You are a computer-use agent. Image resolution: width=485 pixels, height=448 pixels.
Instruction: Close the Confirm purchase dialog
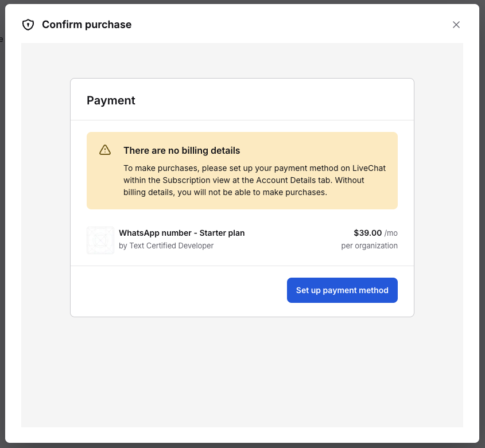point(456,25)
